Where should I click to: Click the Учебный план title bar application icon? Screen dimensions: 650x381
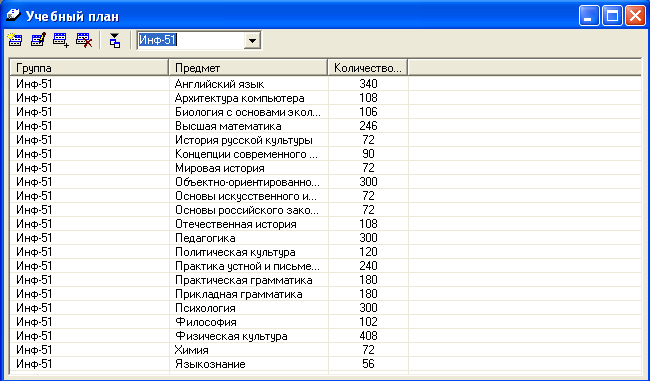pos(14,16)
